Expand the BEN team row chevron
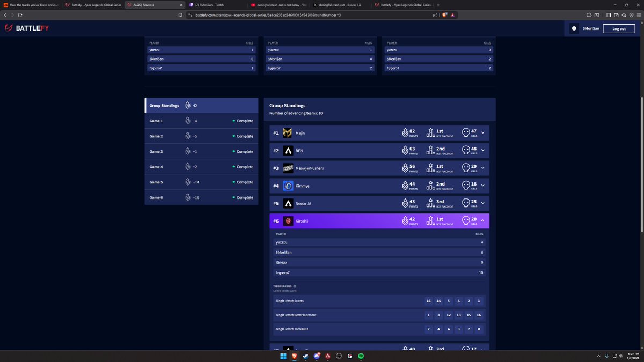The image size is (644, 362). [482, 151]
